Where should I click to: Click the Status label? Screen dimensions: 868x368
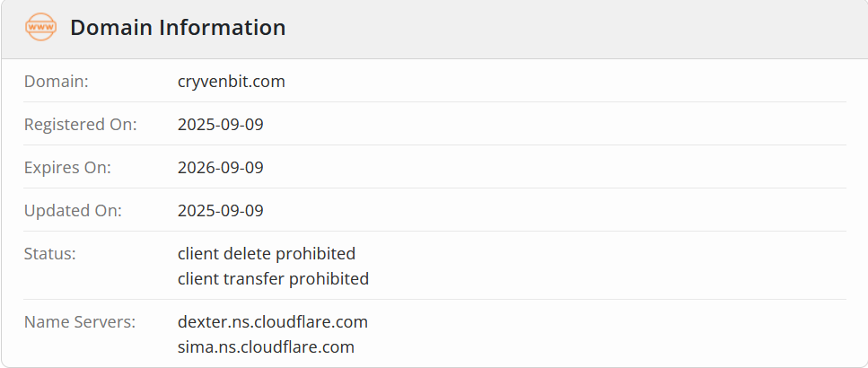tap(50, 254)
